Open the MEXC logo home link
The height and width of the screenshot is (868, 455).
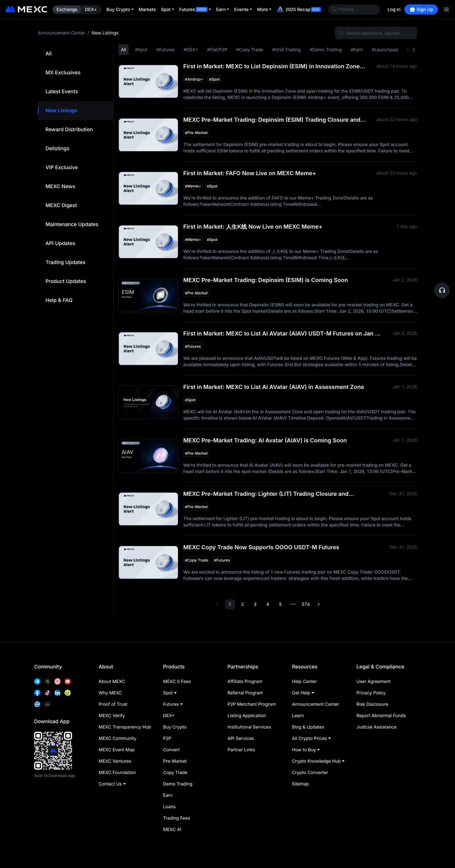(26, 9)
